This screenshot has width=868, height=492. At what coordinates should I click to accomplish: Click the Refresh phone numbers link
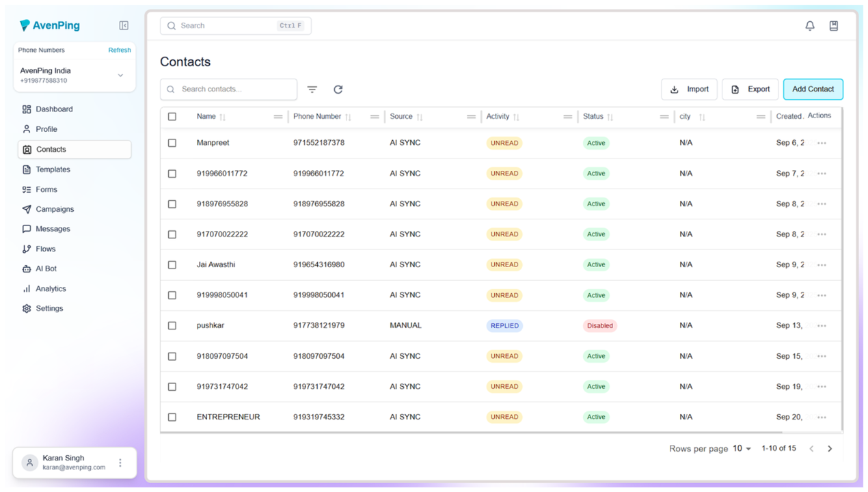tap(120, 50)
